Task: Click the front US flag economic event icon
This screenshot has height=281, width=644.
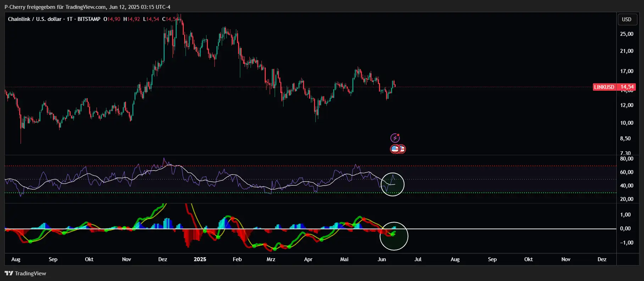Action: 395,149
